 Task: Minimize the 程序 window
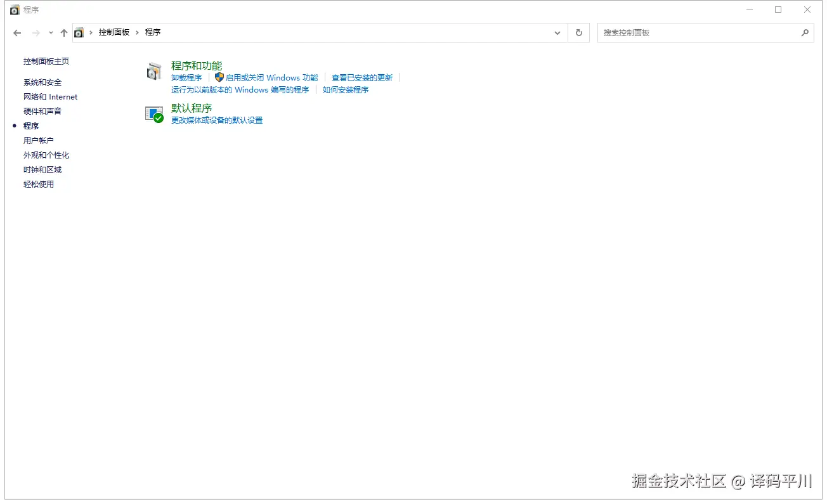[x=750, y=10]
